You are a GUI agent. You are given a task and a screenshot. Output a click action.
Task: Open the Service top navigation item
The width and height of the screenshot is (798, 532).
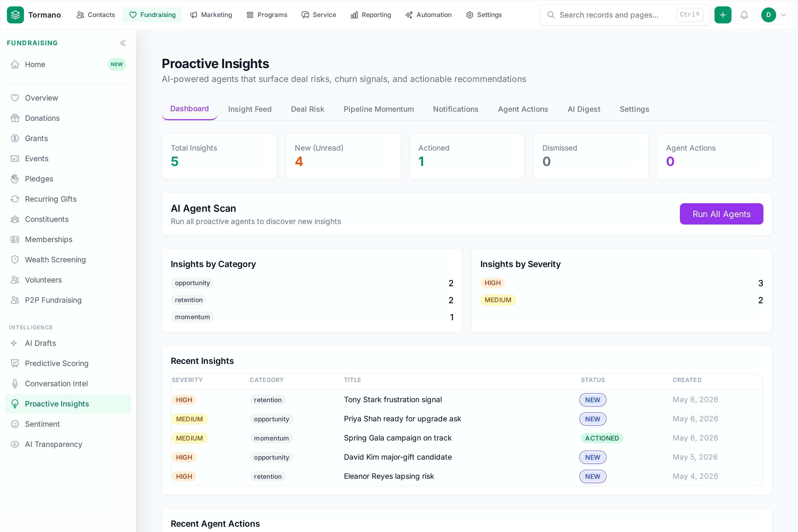coord(319,15)
